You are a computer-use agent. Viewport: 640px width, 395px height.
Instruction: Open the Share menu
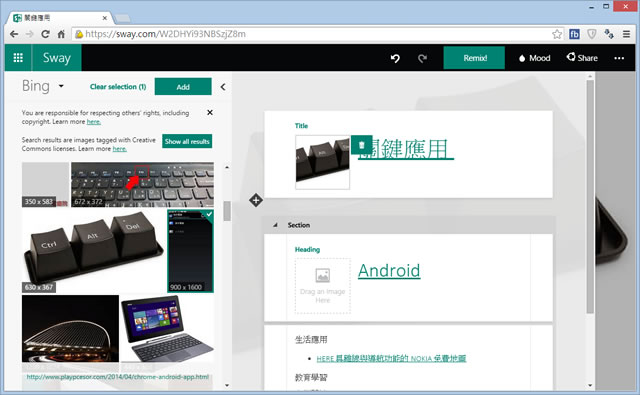582,58
